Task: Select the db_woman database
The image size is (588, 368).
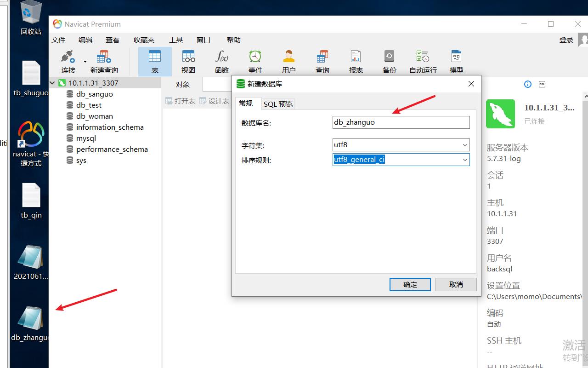Action: (x=94, y=116)
